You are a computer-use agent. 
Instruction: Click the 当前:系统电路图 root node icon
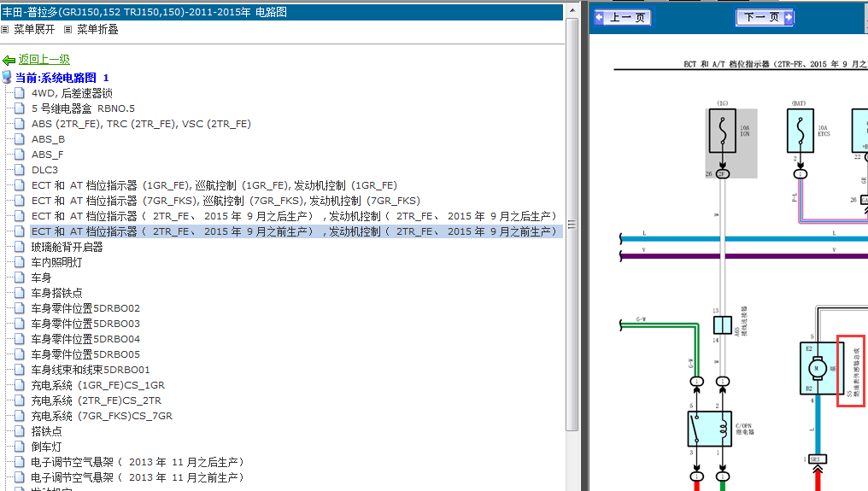(7, 77)
